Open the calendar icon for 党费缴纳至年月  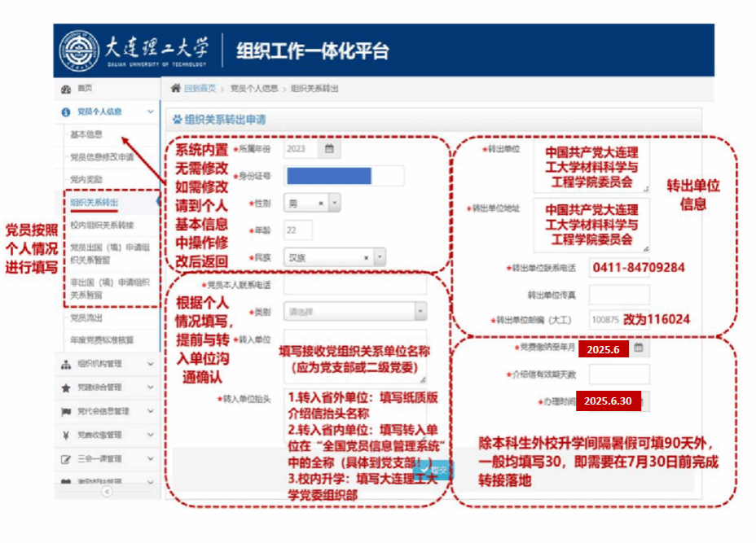[639, 348]
